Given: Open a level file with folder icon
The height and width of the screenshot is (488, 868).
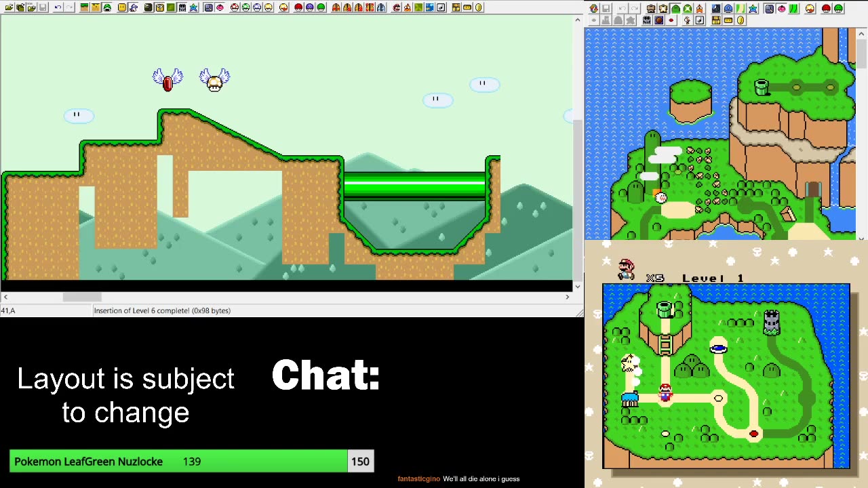Looking at the screenshot, I should (9, 7).
